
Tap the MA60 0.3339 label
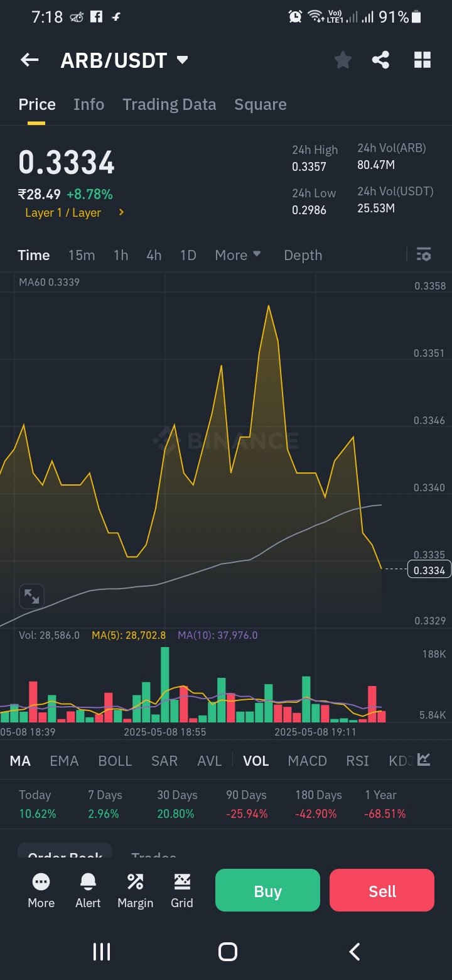point(49,282)
